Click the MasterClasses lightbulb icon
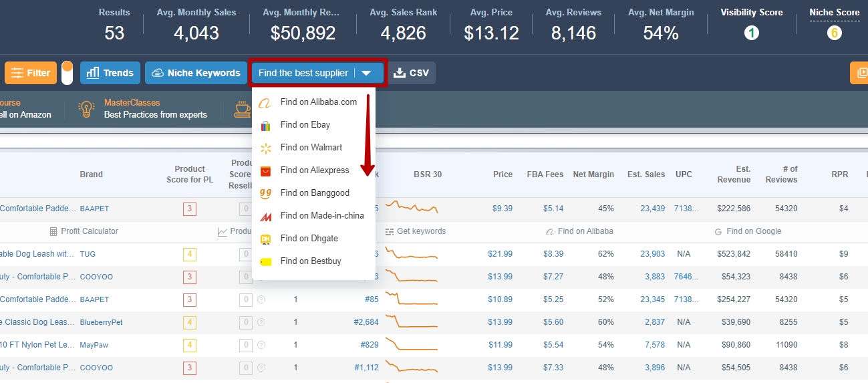The width and height of the screenshot is (868, 383). point(86,109)
